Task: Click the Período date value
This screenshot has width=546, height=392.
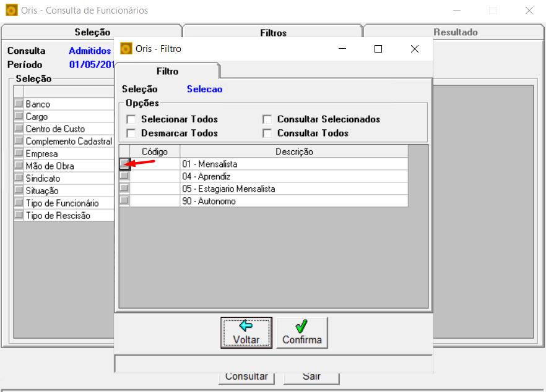Action: tap(92, 65)
